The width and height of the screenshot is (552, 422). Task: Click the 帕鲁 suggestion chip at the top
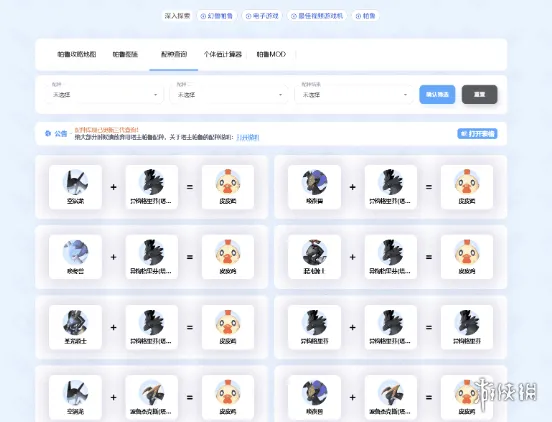(365, 16)
